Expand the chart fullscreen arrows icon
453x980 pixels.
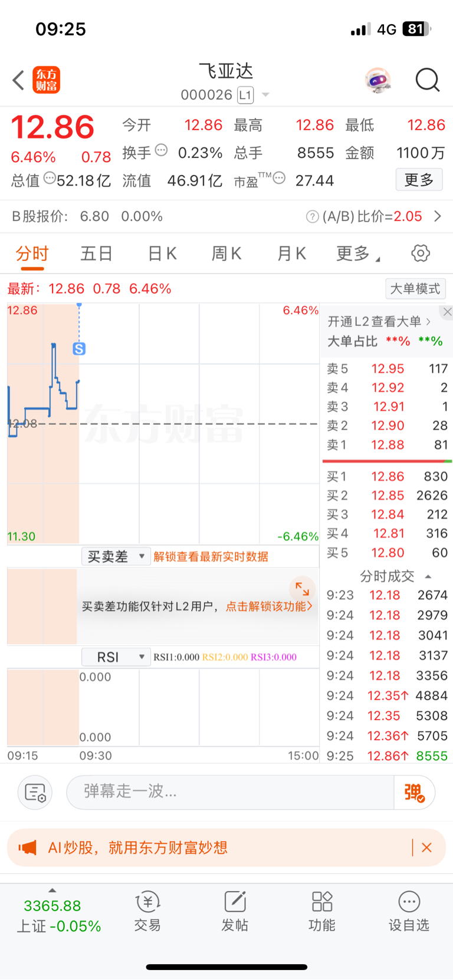click(302, 589)
